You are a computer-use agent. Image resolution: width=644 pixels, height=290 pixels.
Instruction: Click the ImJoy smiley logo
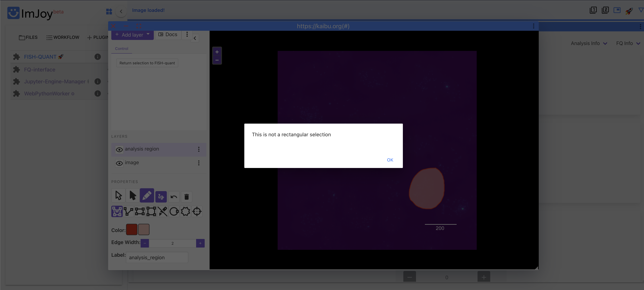(x=13, y=13)
